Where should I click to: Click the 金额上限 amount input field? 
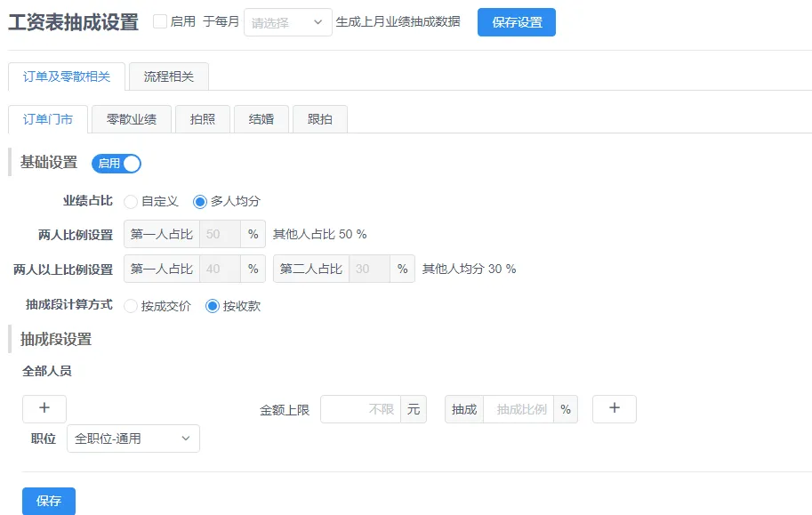click(360, 410)
